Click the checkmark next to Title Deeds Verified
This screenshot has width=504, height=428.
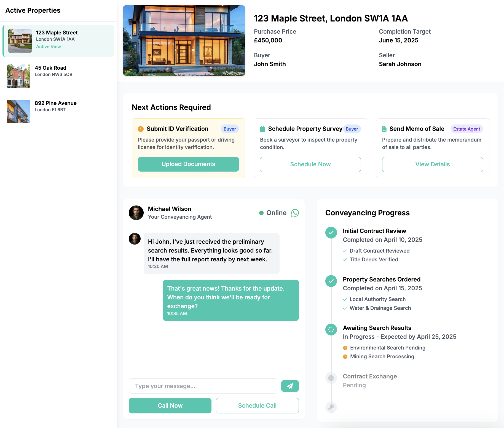(x=345, y=259)
